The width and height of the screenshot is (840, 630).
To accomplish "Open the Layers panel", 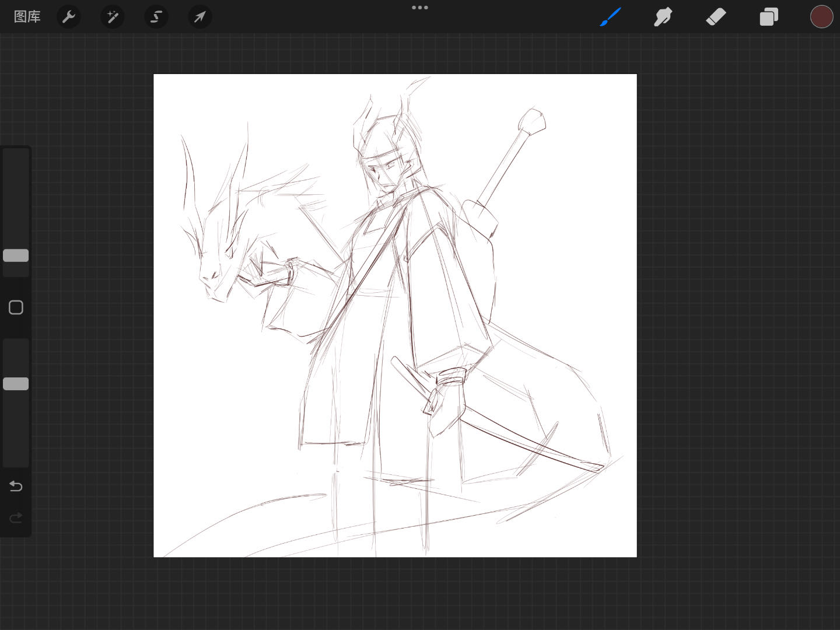I will tap(769, 17).
